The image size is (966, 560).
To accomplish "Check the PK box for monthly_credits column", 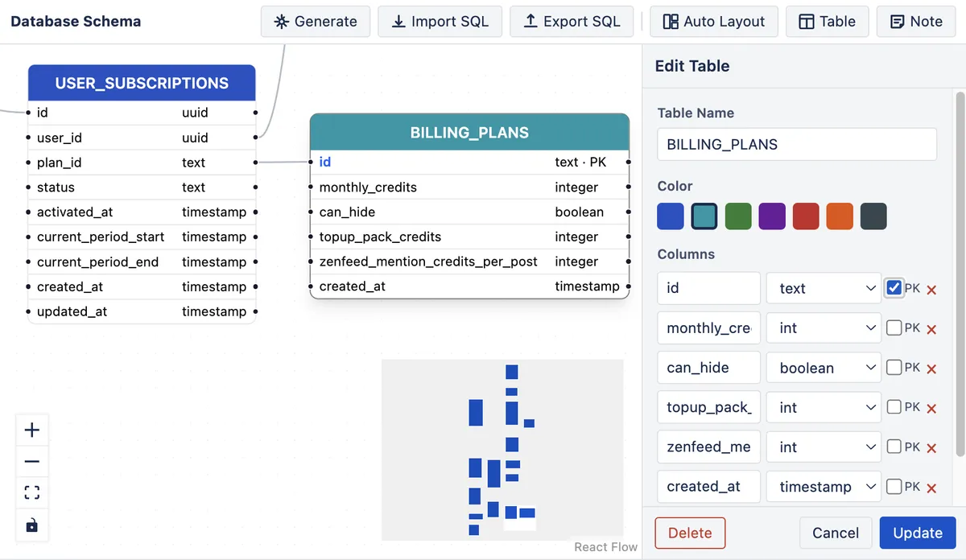I will 894,327.
